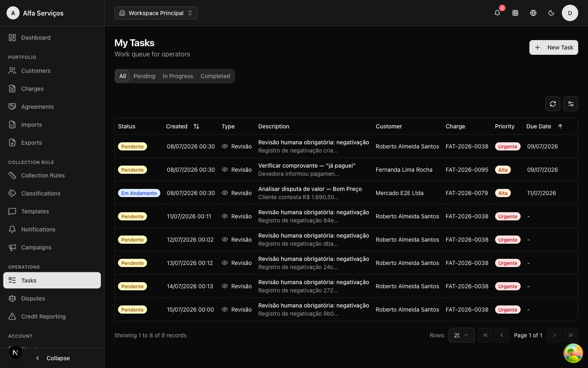Toggle Due Date sort arrow

(x=560, y=126)
